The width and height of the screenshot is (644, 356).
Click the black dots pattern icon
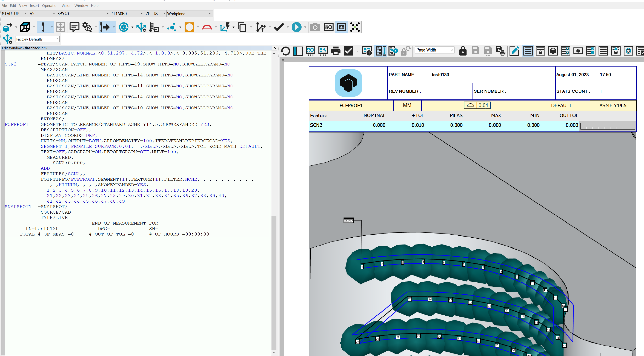tap(355, 27)
